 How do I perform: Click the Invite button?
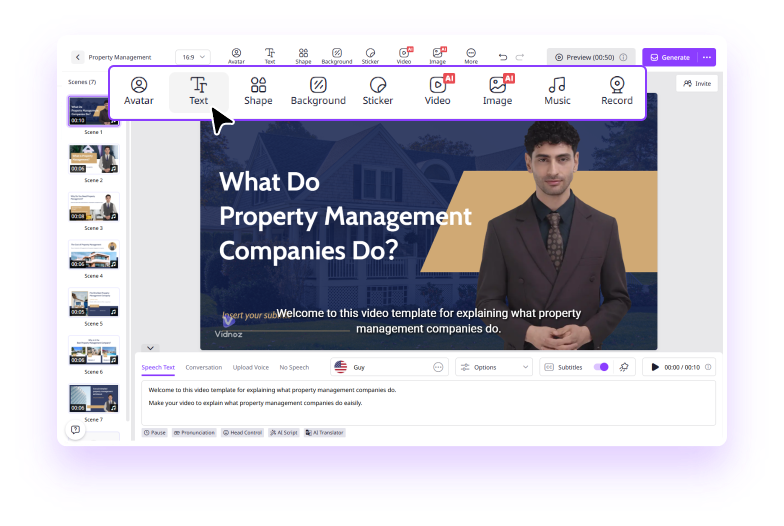pos(697,84)
